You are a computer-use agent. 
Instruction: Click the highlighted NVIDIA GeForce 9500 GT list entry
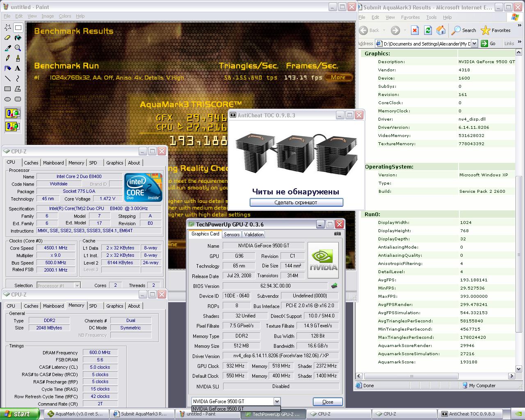pos(236,409)
